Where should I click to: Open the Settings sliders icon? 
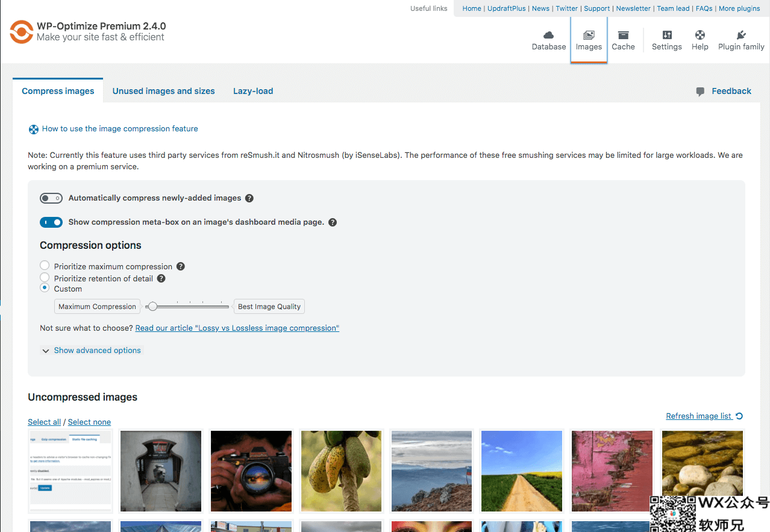667,35
